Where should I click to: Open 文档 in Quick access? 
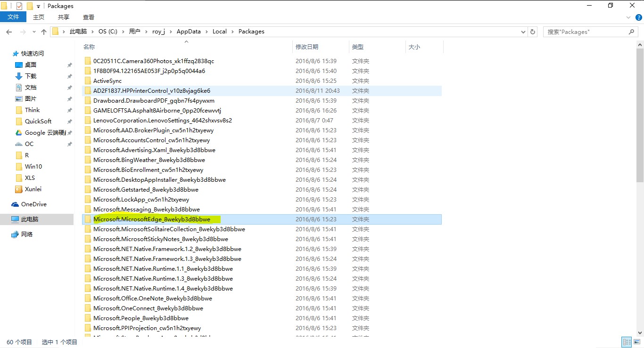(x=31, y=87)
